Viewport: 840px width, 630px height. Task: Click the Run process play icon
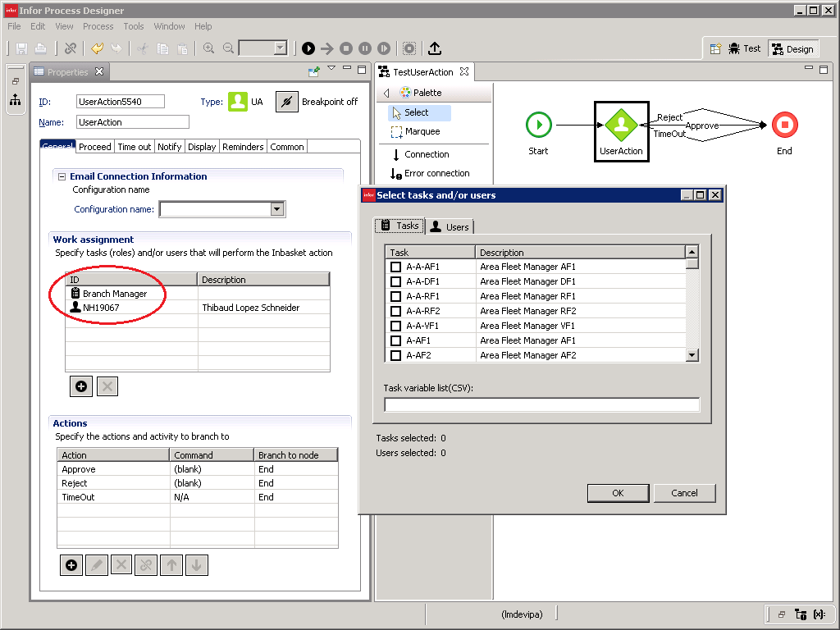pyautogui.click(x=308, y=48)
